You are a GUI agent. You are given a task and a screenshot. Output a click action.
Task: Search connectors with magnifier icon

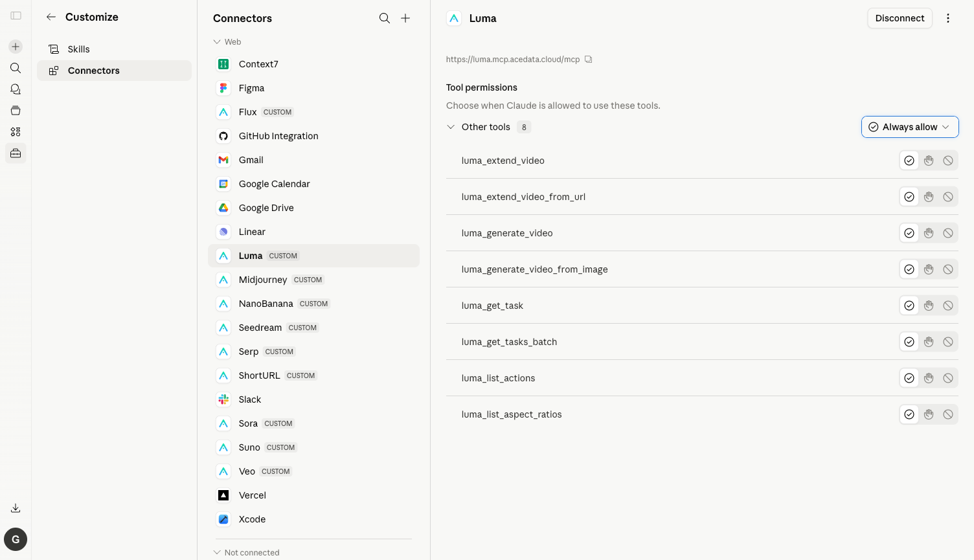385,18
